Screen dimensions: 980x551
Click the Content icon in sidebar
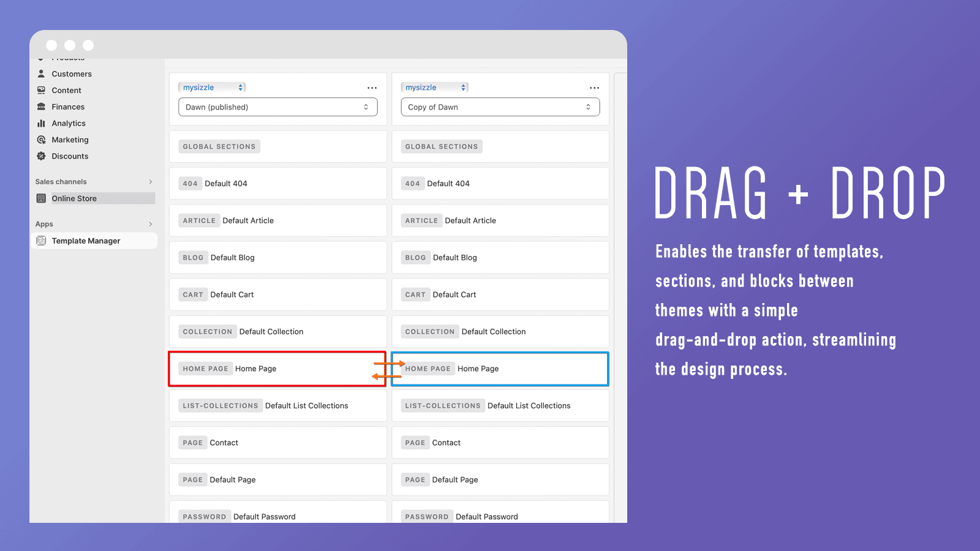(41, 90)
